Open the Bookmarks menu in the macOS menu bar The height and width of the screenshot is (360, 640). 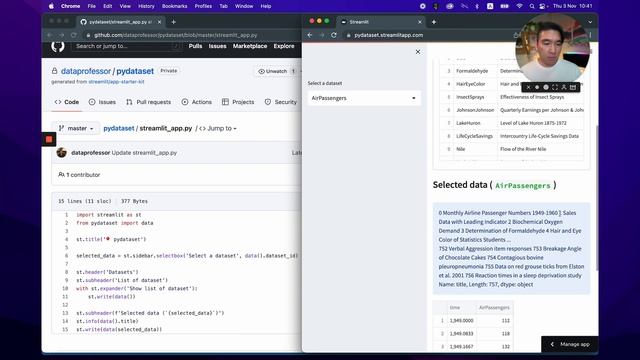click(x=174, y=6)
